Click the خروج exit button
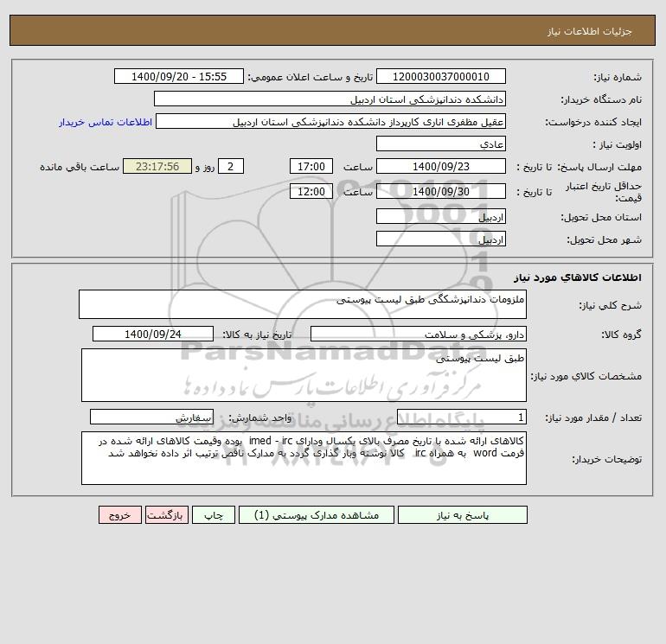Image resolution: width=666 pixels, height=644 pixels. click(x=119, y=515)
